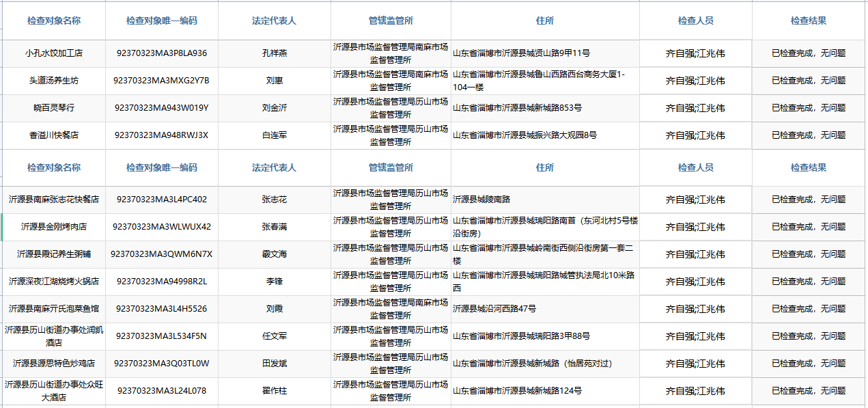The height and width of the screenshot is (408, 868).
Task: Select the second 检查人员 header cell
Action: coord(695,167)
